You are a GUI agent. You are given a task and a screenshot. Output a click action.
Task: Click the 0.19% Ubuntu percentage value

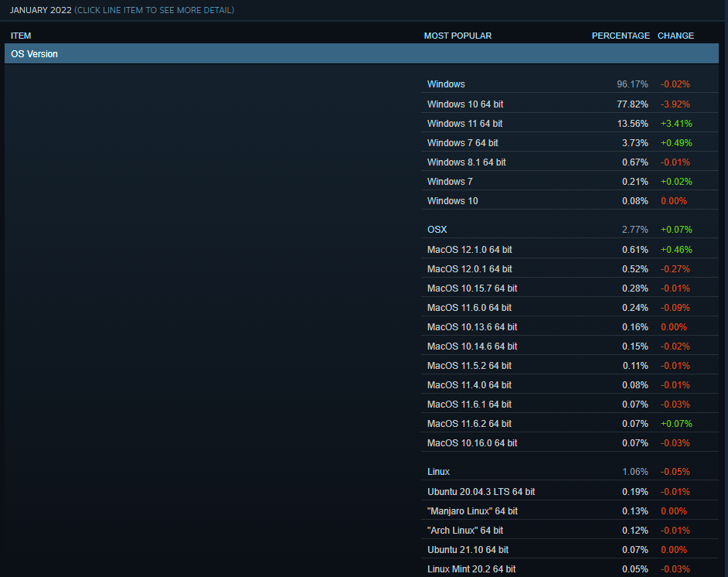click(634, 491)
